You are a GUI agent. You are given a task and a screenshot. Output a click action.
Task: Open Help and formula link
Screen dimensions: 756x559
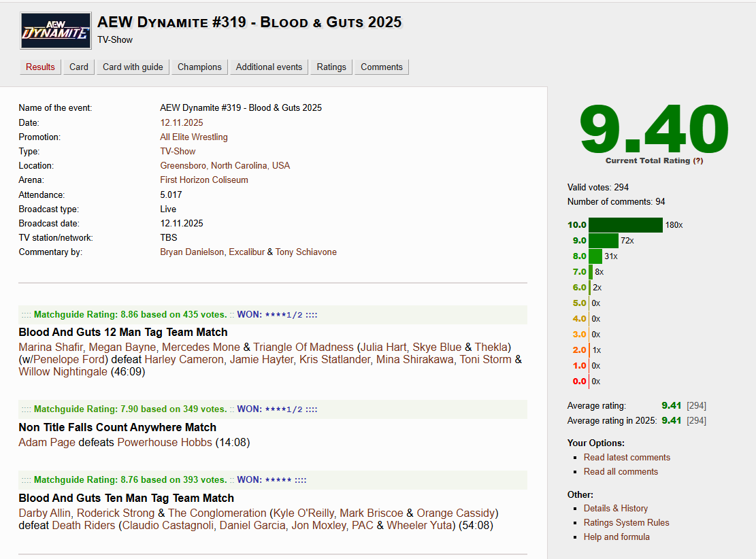(x=617, y=537)
